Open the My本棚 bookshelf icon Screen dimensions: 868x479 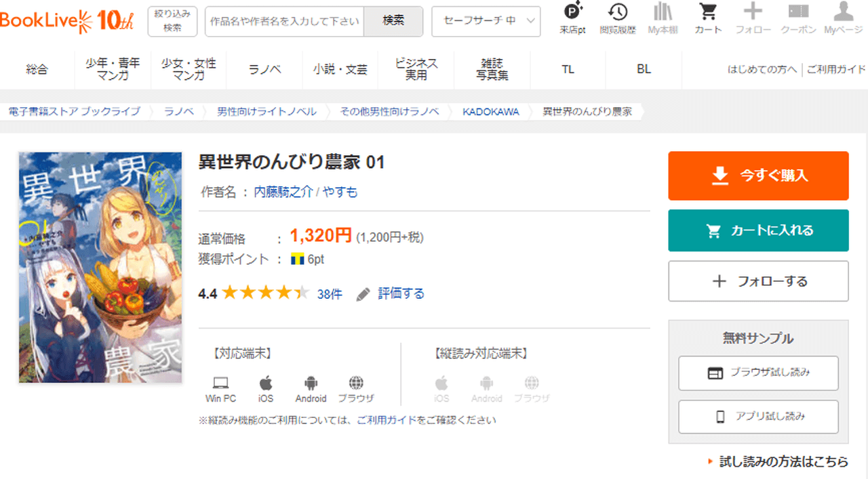click(x=663, y=18)
